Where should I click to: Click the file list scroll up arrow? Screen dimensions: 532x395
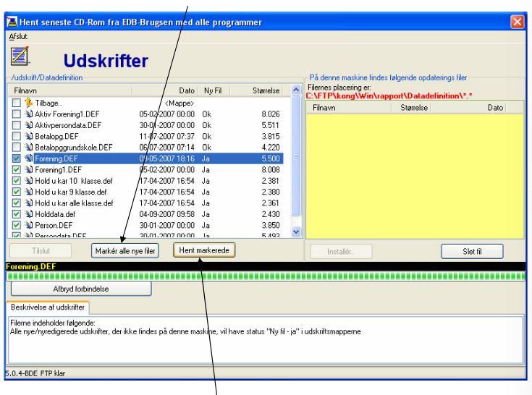(x=296, y=90)
